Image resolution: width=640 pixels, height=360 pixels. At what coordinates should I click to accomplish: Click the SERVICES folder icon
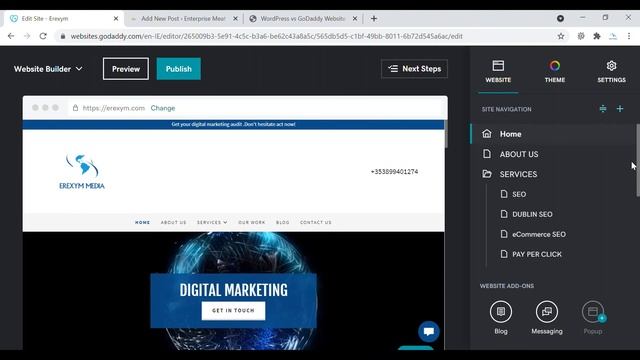point(487,174)
